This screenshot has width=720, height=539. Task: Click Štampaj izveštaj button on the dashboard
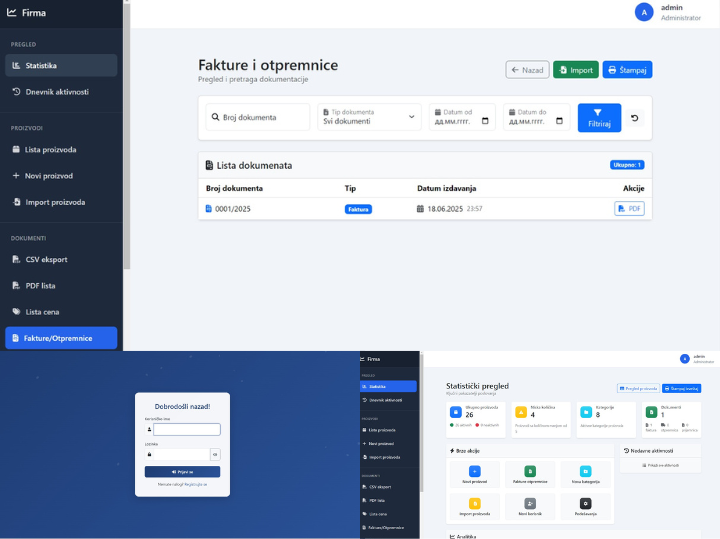click(681, 388)
